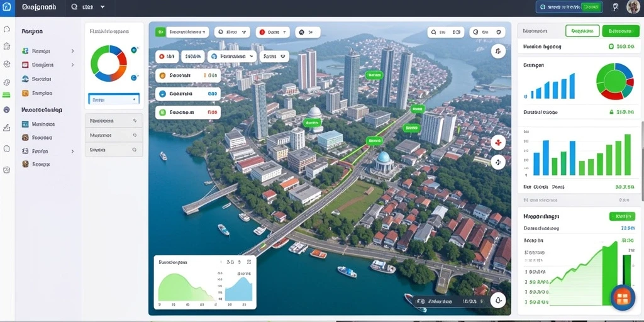644x322 pixels.
Task: Expand the chevron on first green sidebar item
Action: pos(73,51)
